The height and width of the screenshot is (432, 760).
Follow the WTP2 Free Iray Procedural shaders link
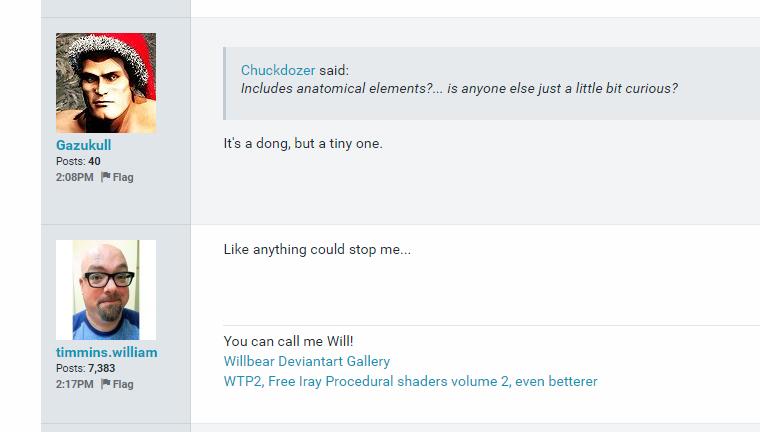tap(410, 381)
